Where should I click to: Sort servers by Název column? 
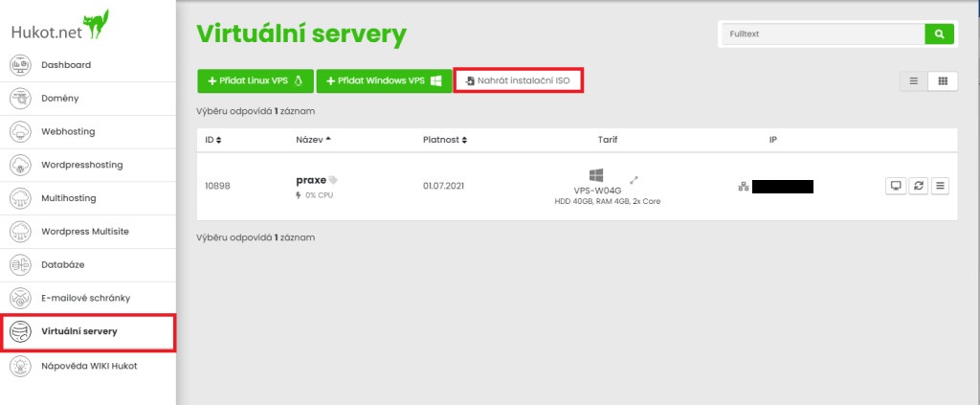point(314,140)
